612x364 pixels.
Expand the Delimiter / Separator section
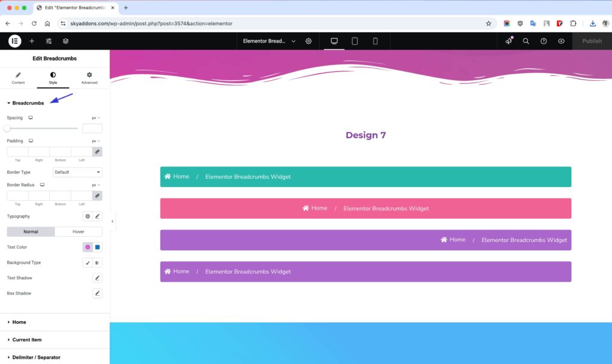[x=54, y=357]
